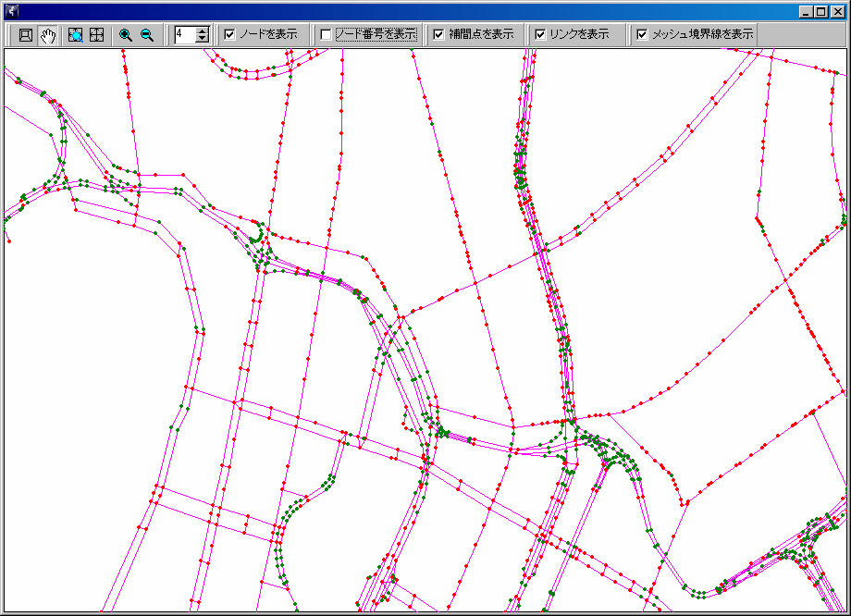Viewport: 851px width, 616px height.
Task: Disable the メッシュ境界線を表示 checkbox
Action: 642,34
